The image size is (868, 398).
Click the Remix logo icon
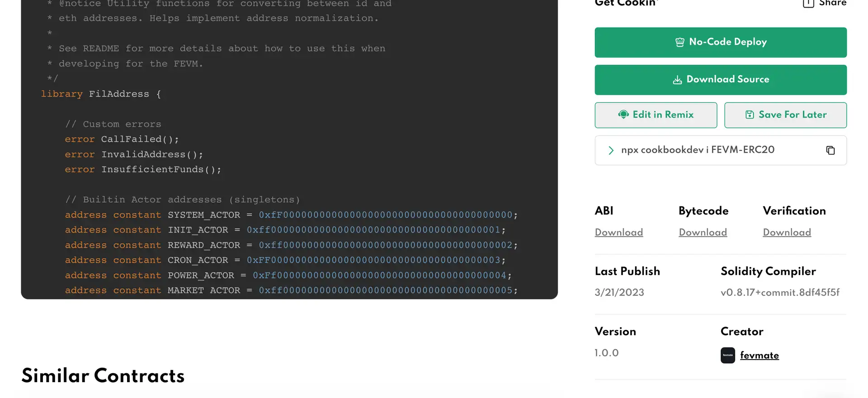tap(623, 115)
